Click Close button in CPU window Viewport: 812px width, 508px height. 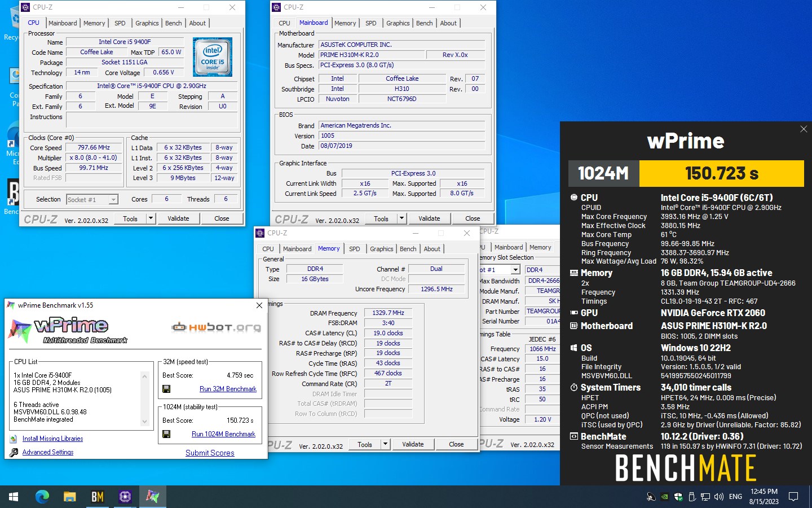coord(222,218)
